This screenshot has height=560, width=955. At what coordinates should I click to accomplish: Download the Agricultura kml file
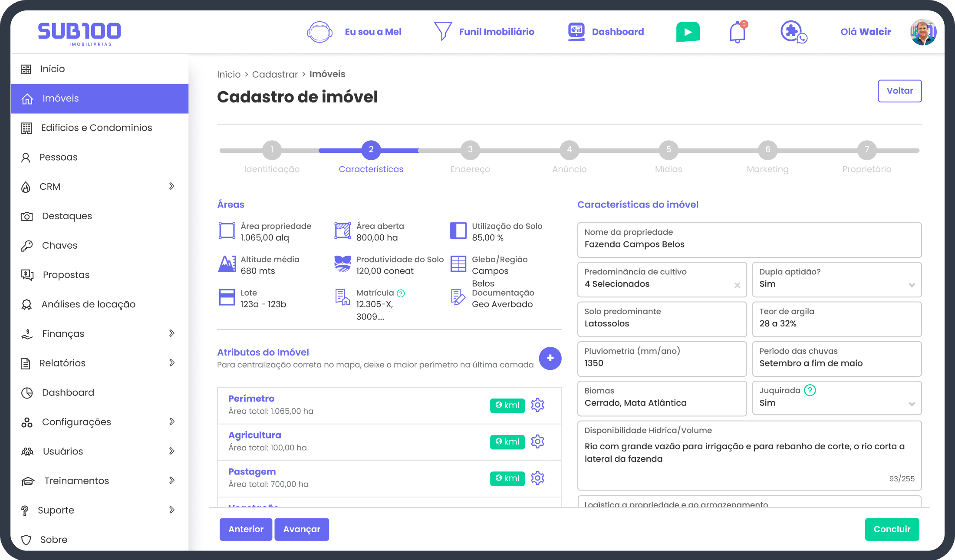click(507, 442)
